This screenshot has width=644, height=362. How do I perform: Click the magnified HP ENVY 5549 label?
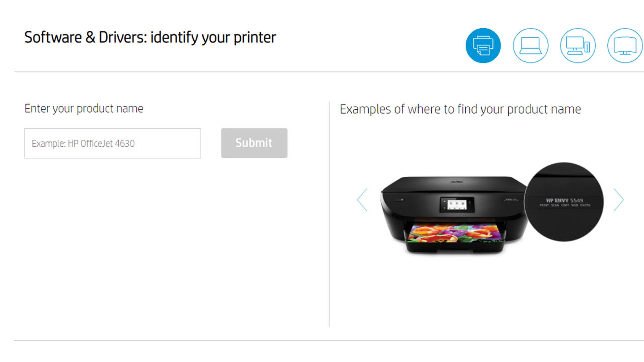click(x=564, y=200)
